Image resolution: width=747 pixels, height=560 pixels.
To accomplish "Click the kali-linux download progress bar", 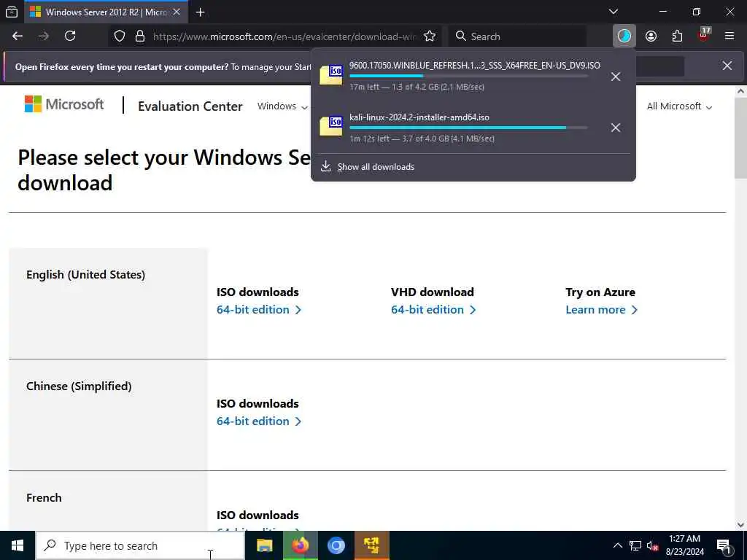I will click(x=468, y=128).
